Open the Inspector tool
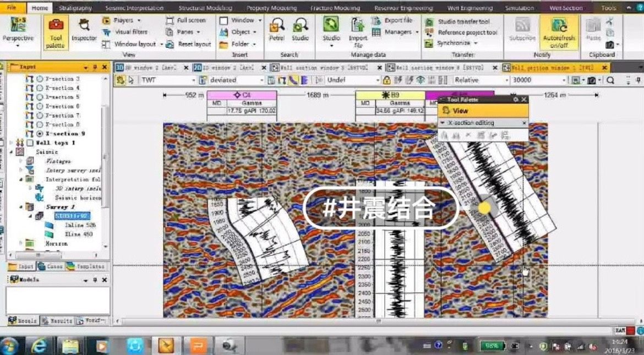This screenshot has height=355, width=644. pyautogui.click(x=84, y=31)
